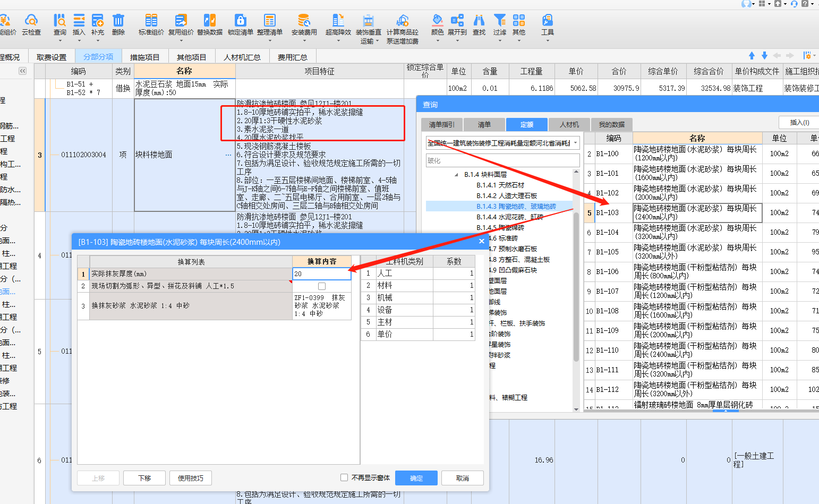This screenshot has height=504, width=819.
Task: Switch to the 费用汇总 tab
Action: [292, 57]
